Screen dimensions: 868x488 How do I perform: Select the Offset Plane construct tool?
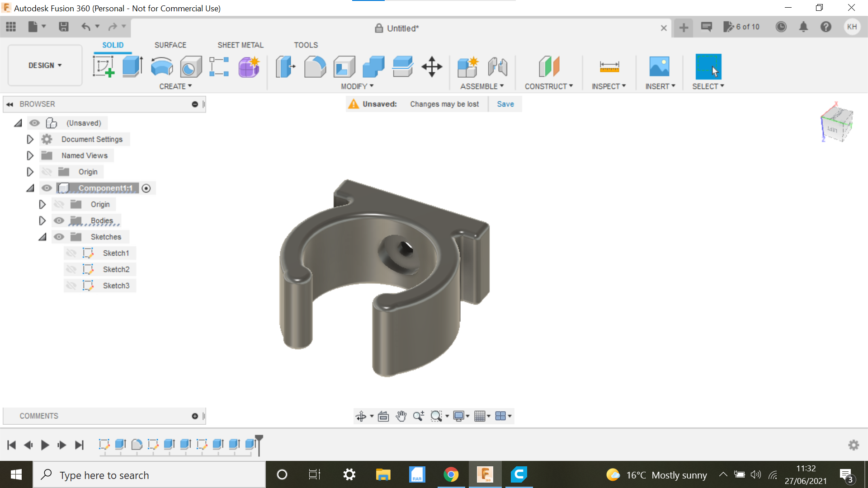549,67
